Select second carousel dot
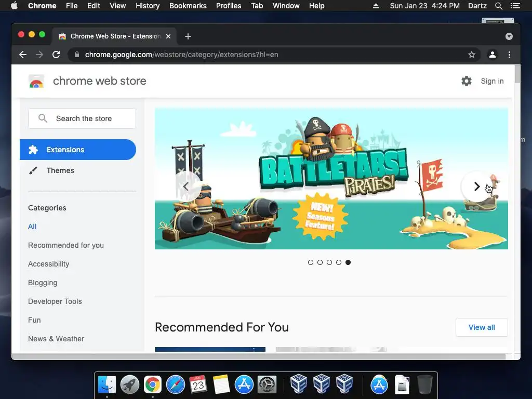The width and height of the screenshot is (532, 399). tap(320, 262)
